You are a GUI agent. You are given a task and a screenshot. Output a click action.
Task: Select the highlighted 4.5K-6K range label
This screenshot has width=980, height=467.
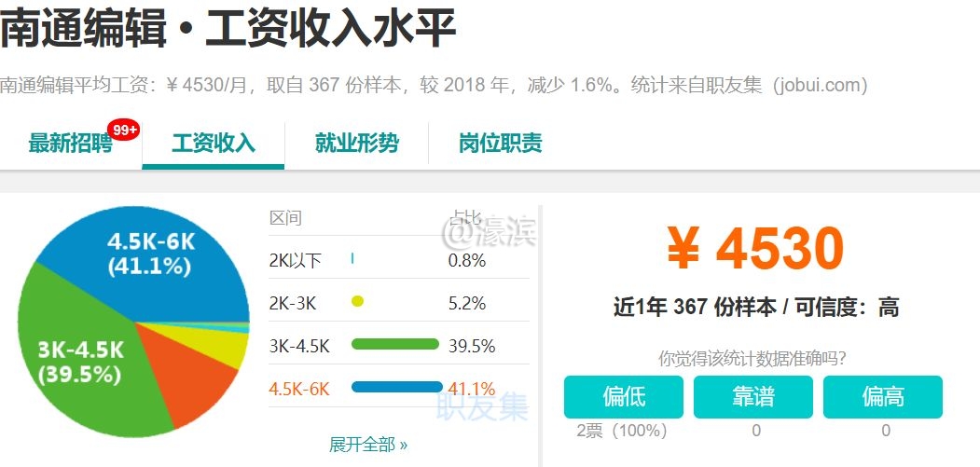tap(298, 388)
